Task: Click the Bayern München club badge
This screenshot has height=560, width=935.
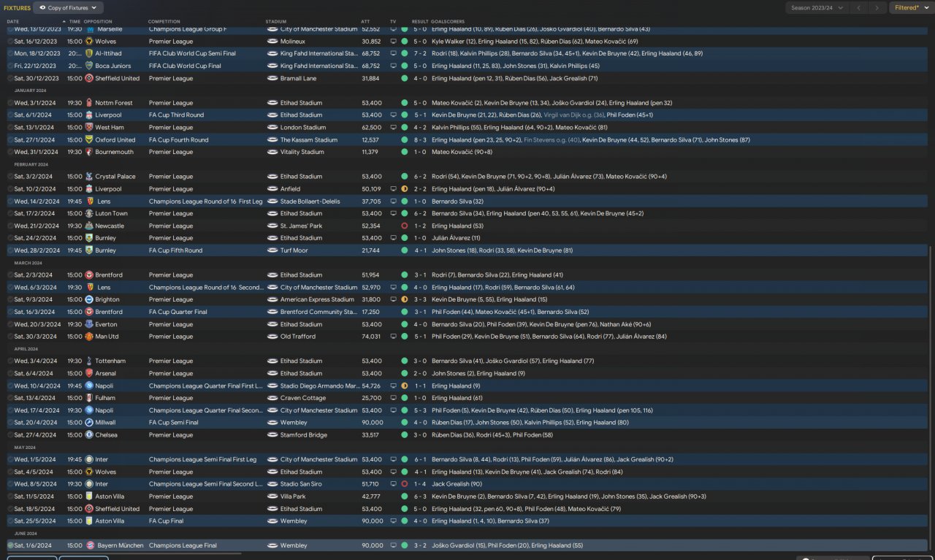Action: tap(89, 545)
